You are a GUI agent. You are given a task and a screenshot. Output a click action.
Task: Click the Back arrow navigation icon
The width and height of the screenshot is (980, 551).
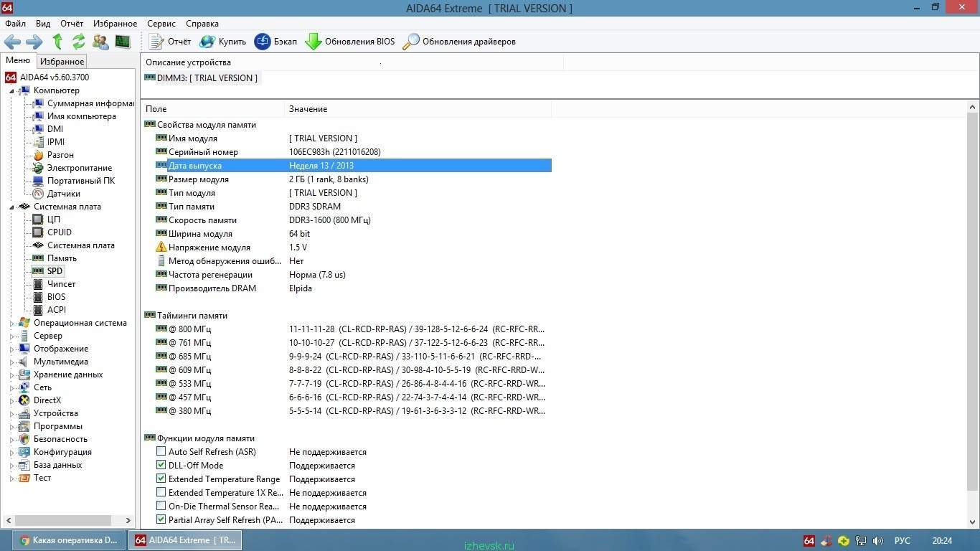pos(12,42)
